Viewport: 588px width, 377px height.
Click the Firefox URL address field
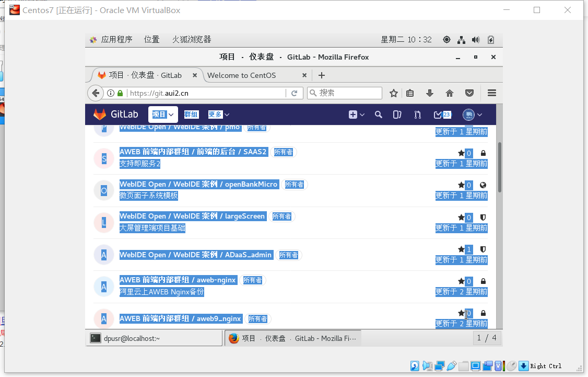click(x=206, y=93)
